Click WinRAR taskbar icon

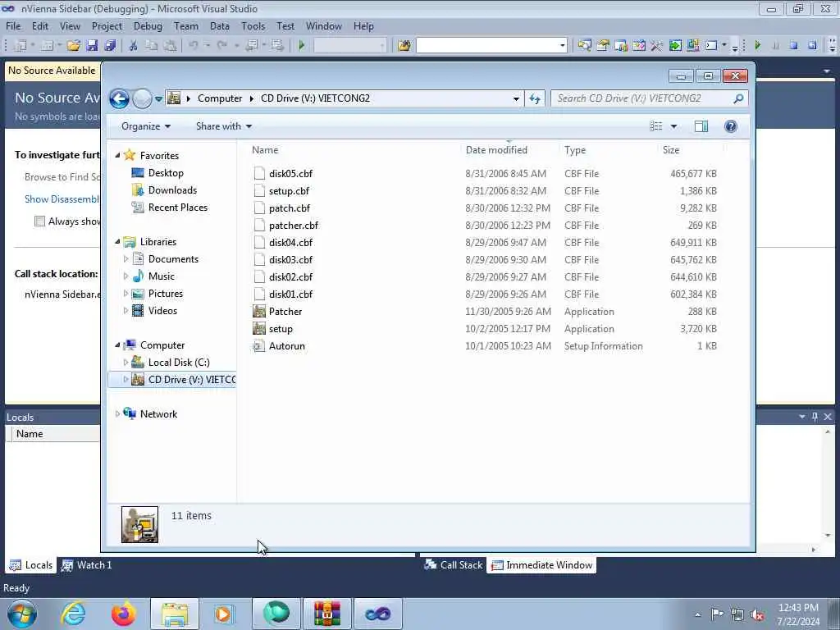click(x=327, y=614)
